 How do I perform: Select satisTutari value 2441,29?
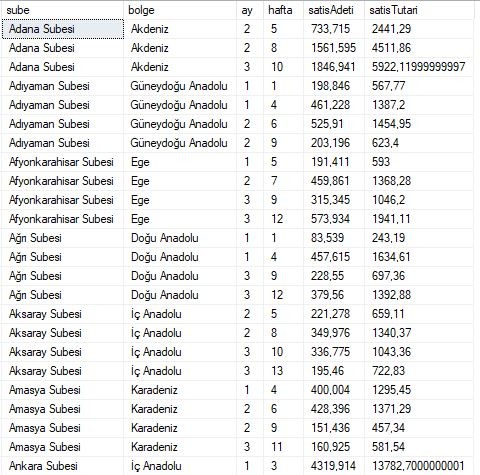(419, 29)
